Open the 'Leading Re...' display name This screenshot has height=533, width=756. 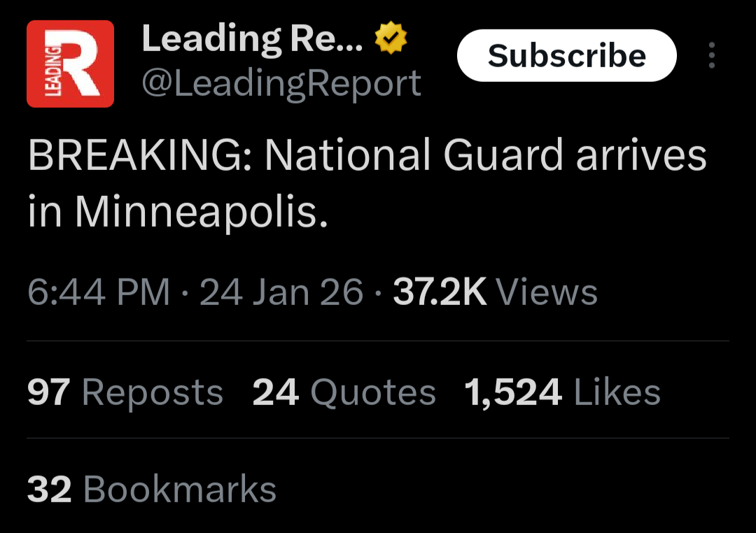(x=252, y=38)
